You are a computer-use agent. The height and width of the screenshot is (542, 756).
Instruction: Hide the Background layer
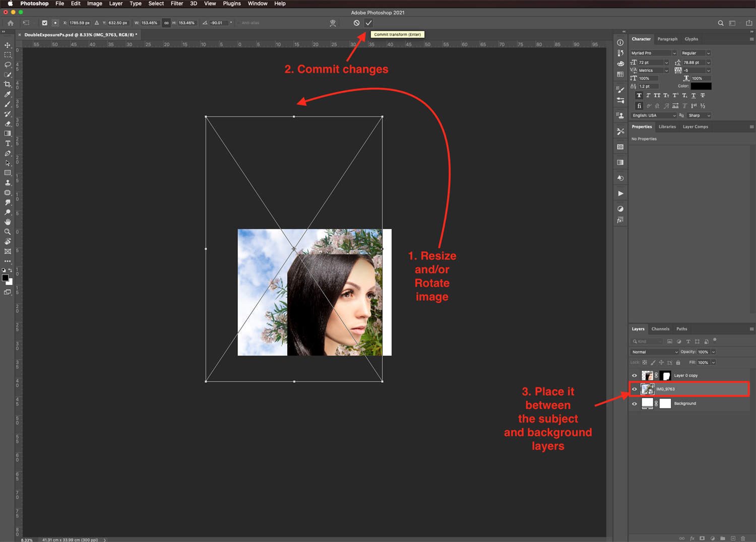point(635,403)
